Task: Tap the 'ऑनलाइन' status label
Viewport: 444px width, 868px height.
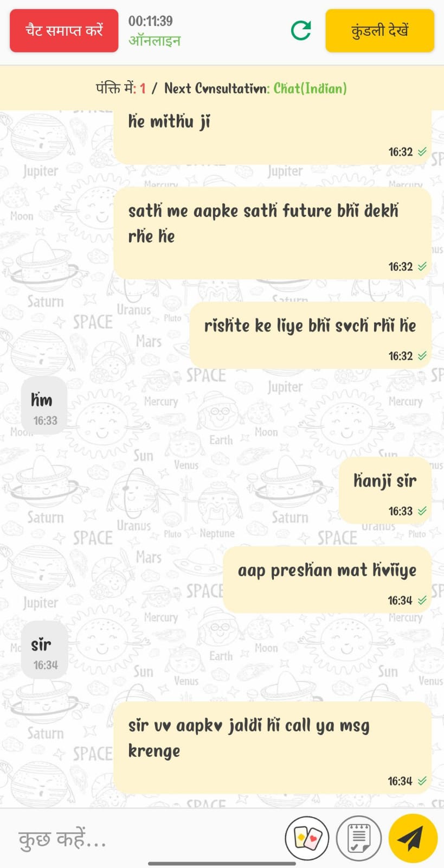Action: (155, 41)
